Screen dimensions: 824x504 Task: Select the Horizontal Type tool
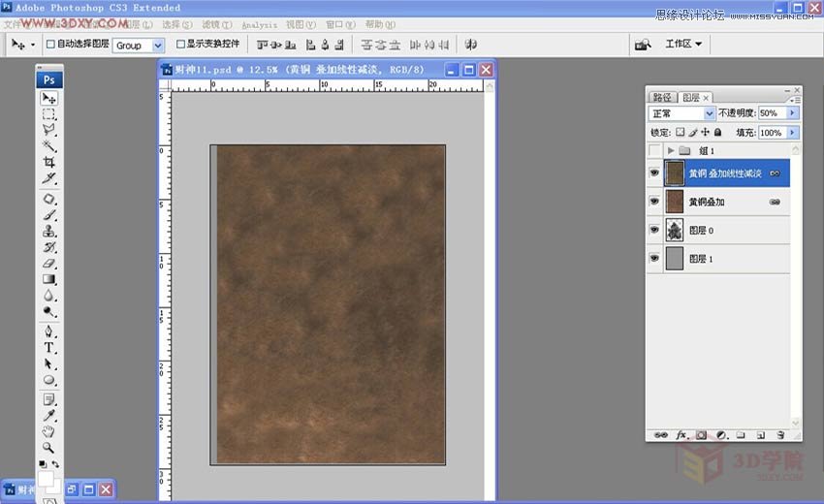[x=48, y=347]
